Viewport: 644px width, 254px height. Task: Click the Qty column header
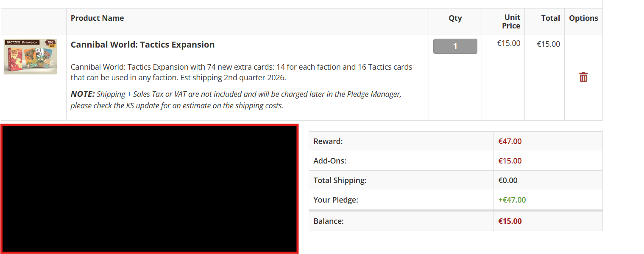point(455,18)
